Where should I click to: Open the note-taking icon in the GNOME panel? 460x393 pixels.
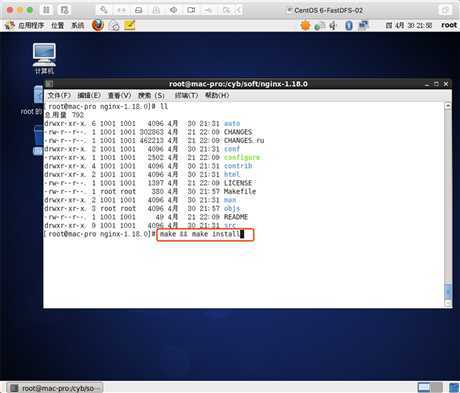click(x=129, y=25)
